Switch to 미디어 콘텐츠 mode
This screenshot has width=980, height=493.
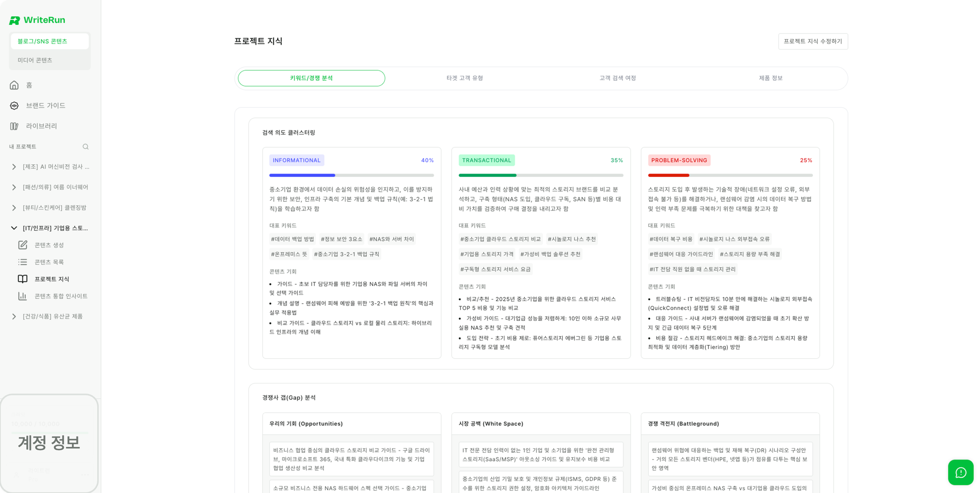(x=50, y=60)
